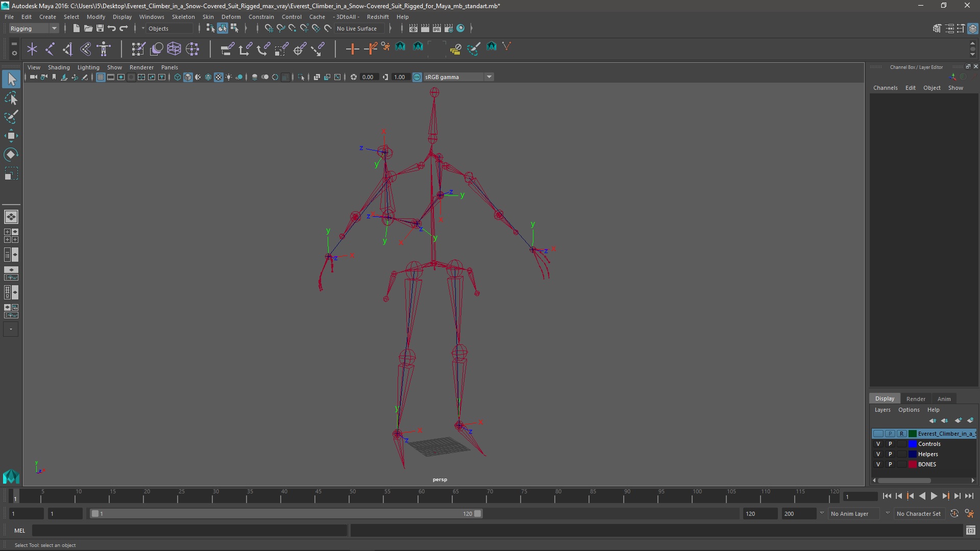980x551 pixels.
Task: Switch to the Display tab in Layer Editor
Action: 885,398
